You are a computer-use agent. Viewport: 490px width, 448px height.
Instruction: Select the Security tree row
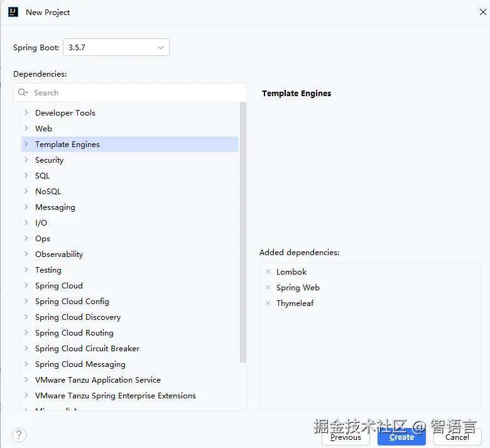coord(130,160)
